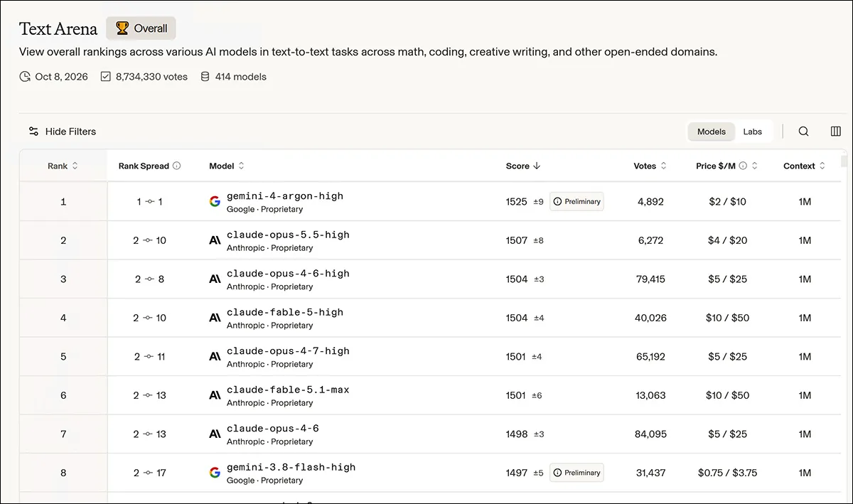The height and width of the screenshot is (504, 853).
Task: Click the Price $/M sort arrows
Action: tap(754, 166)
